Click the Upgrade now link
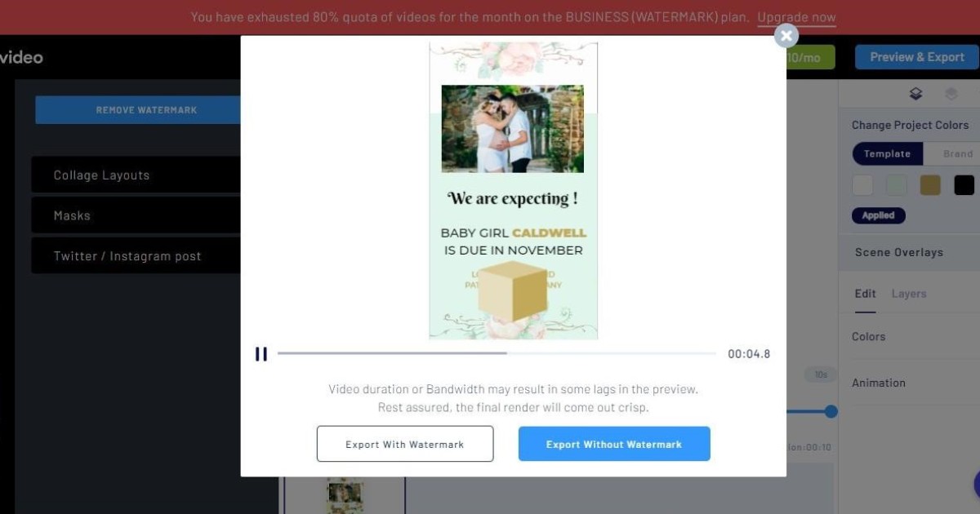 click(x=796, y=17)
